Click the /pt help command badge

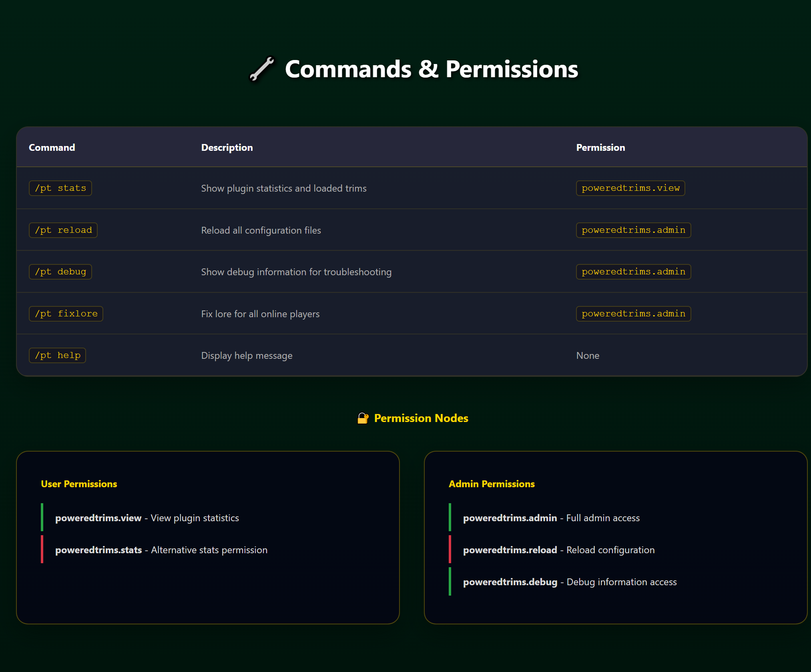pyautogui.click(x=58, y=355)
